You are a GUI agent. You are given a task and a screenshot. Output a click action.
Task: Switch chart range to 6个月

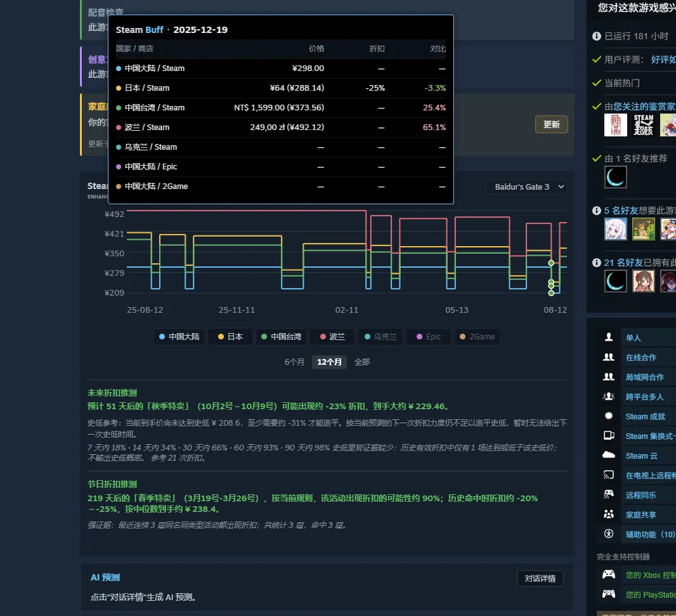point(294,362)
